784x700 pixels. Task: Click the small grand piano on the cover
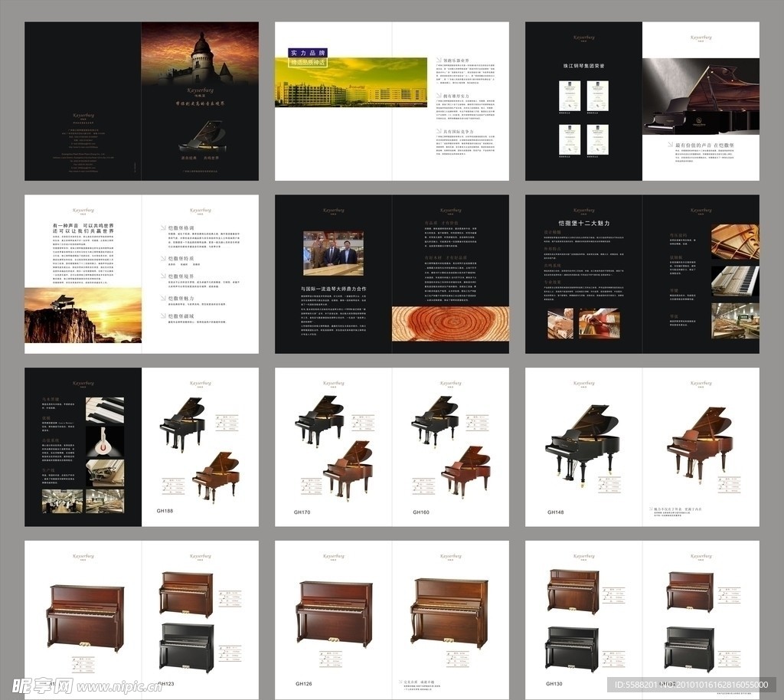(202, 136)
